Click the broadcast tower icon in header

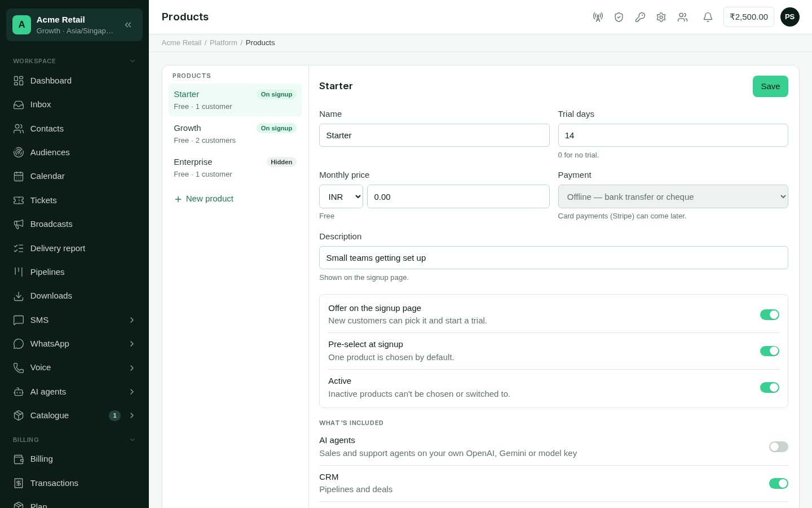[598, 17]
